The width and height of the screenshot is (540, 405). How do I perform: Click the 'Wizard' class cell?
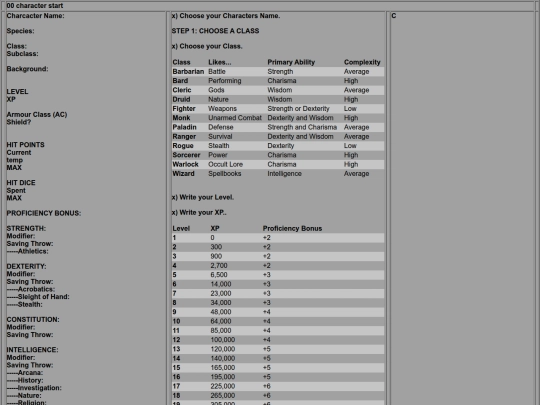(x=183, y=174)
